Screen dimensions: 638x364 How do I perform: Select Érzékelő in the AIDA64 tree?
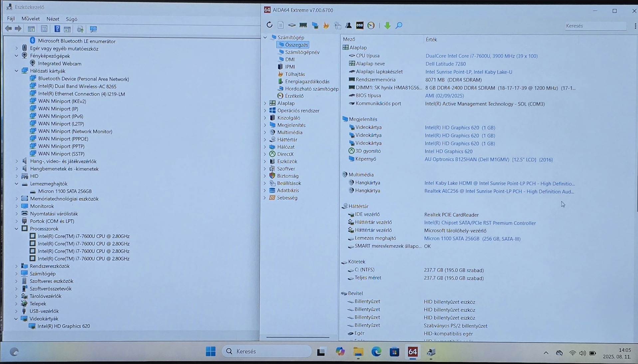pos(294,96)
